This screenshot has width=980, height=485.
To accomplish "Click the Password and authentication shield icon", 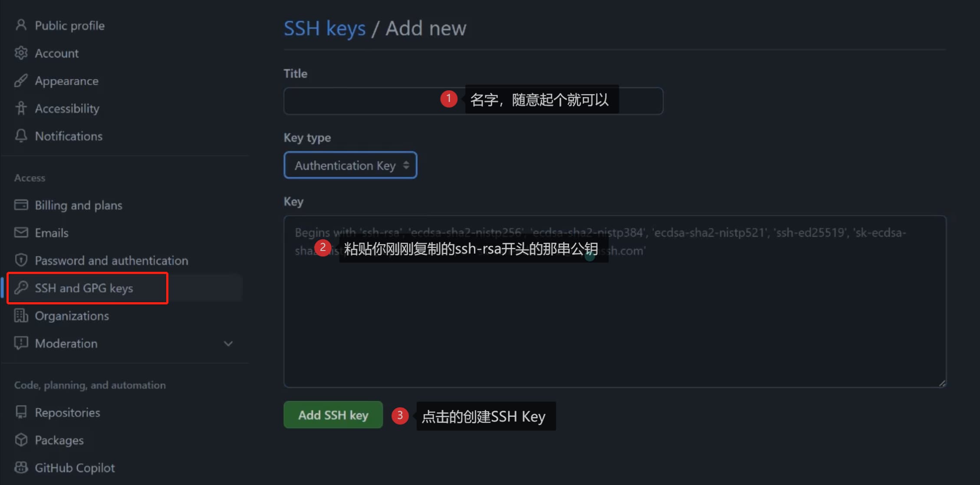I will [21, 260].
